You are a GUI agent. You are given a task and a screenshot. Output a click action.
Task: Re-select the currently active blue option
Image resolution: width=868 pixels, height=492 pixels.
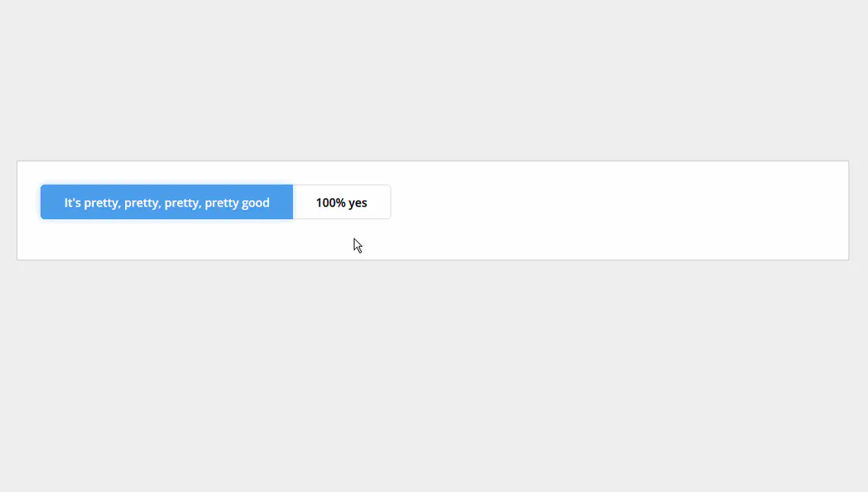pos(167,202)
